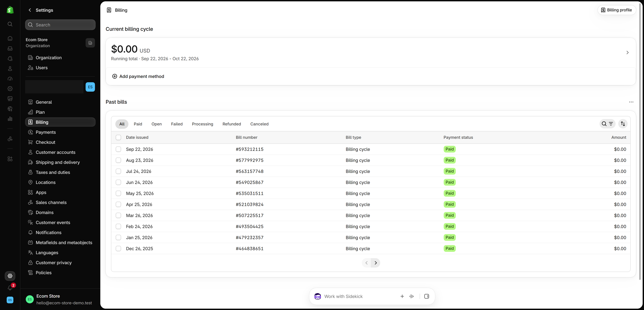Image resolution: width=644 pixels, height=310 pixels.
Task: Open the products tag icon in the left rail
Action: 10,59
